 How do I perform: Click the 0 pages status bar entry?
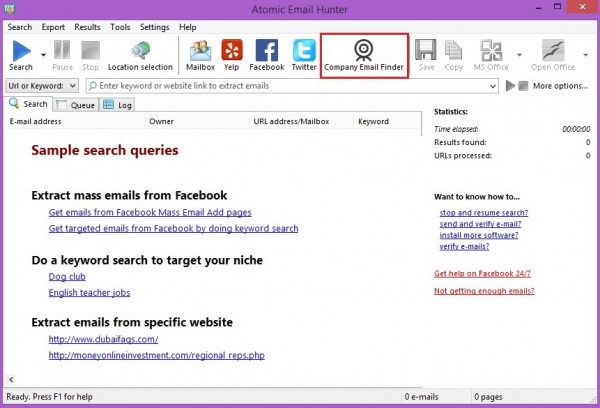click(488, 397)
